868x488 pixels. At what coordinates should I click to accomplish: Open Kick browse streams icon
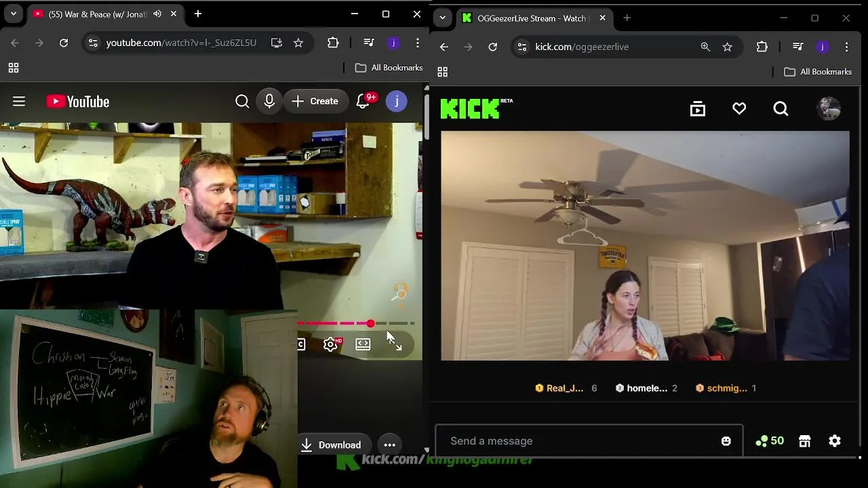(x=698, y=108)
